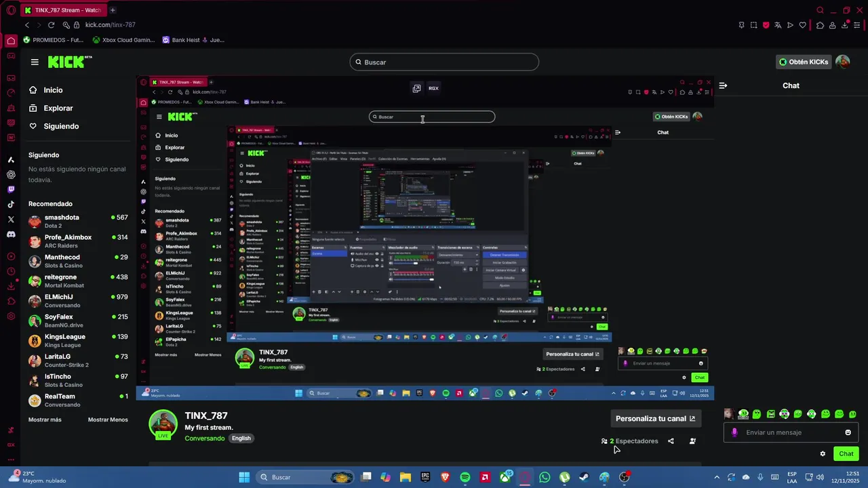
Task: Show hidden system tray icons chevron
Action: [717, 477]
